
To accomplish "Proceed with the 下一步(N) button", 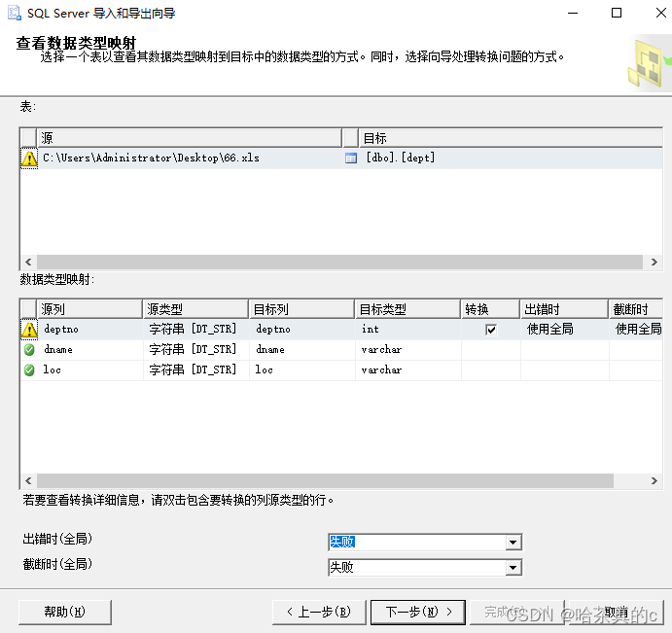I will (x=418, y=612).
